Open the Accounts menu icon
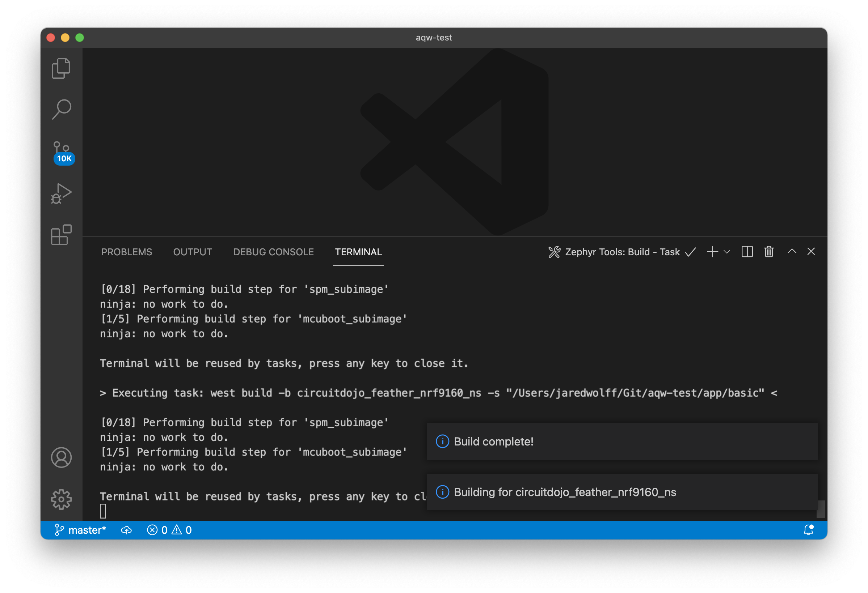This screenshot has height=593, width=868. [x=61, y=457]
